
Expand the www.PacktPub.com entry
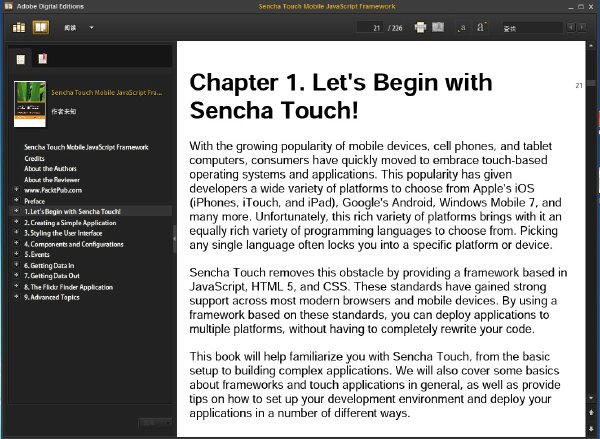16,189
